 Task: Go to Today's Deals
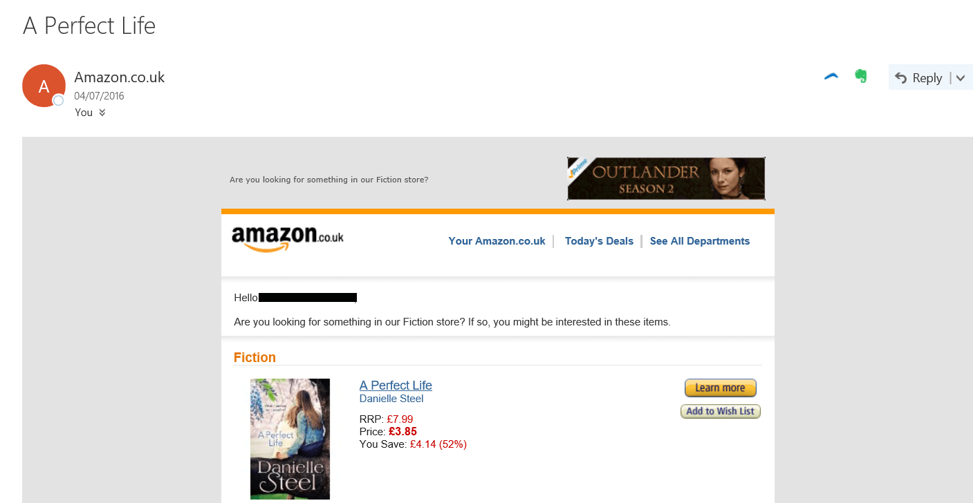599,241
